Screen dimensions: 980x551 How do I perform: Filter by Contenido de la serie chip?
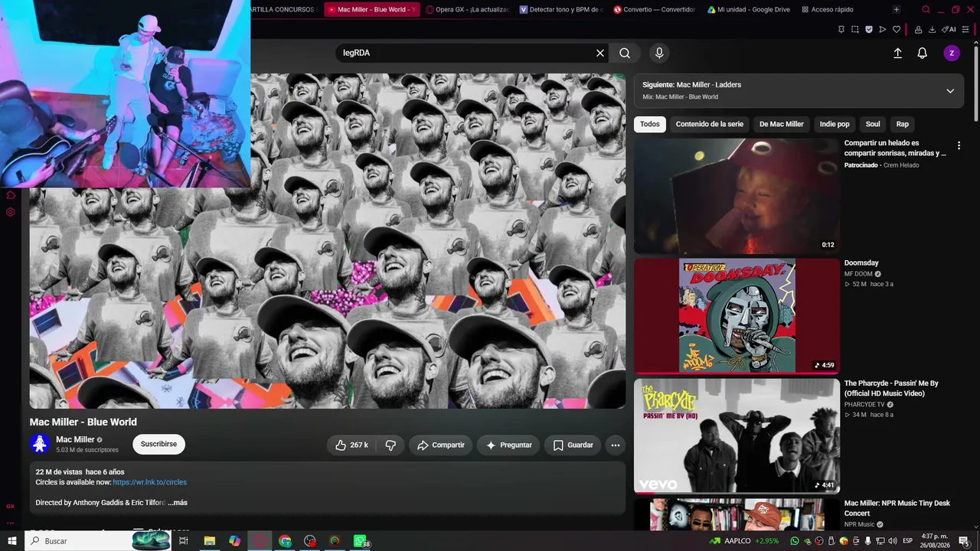pyautogui.click(x=710, y=124)
